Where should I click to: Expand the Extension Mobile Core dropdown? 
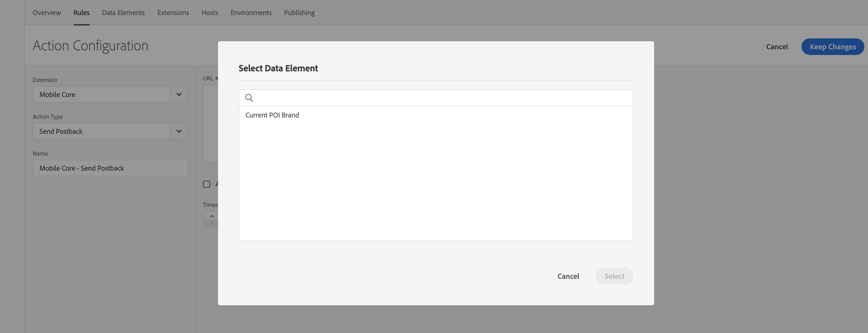[179, 95]
